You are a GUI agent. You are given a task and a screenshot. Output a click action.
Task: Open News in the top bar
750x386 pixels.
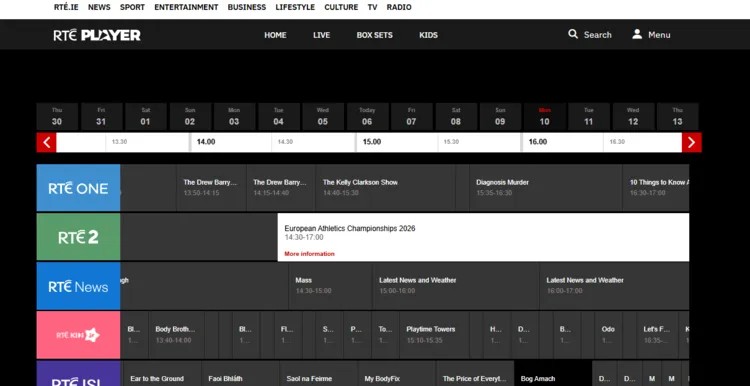pos(99,7)
